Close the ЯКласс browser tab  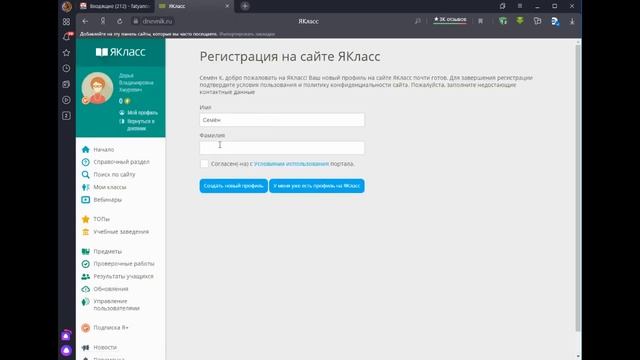pyautogui.click(x=227, y=6)
